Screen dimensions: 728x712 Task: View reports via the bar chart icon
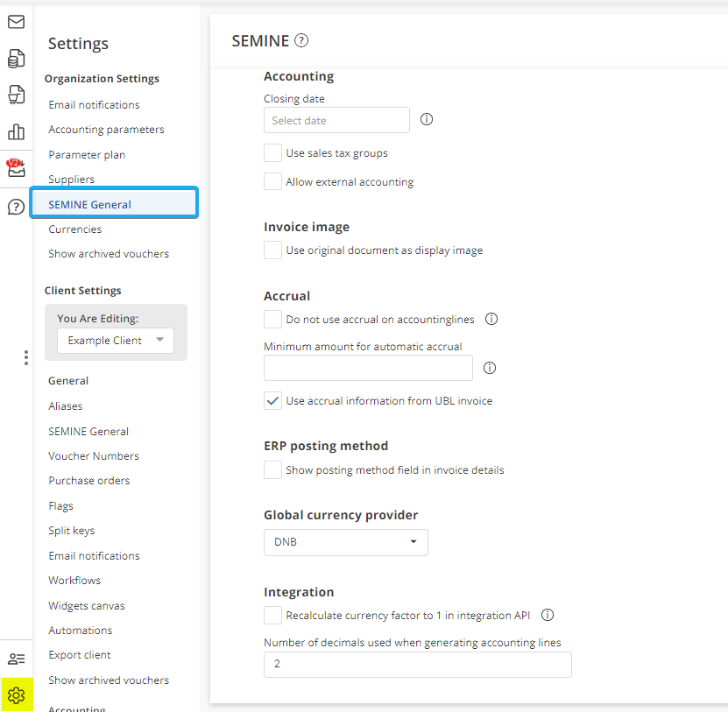click(x=16, y=131)
